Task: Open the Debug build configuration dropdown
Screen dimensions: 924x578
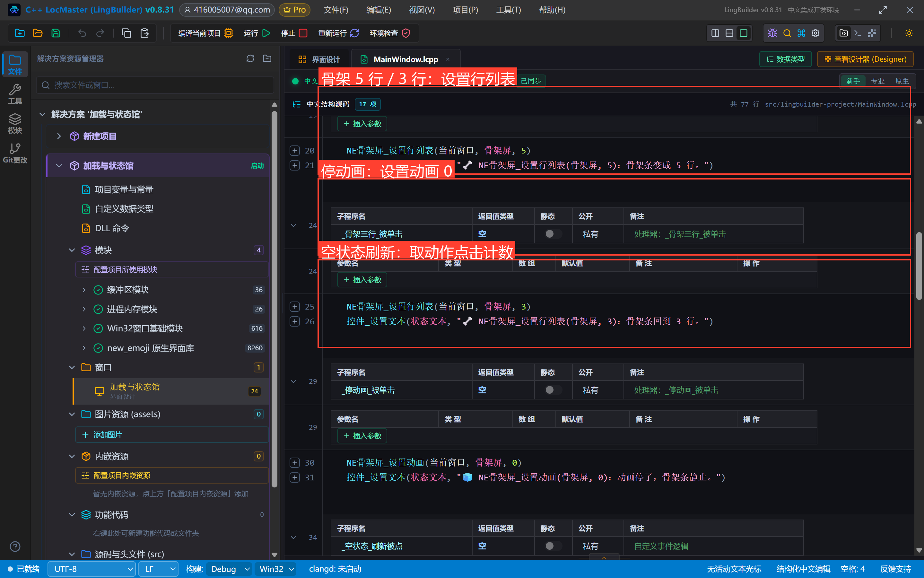Action: [229, 569]
